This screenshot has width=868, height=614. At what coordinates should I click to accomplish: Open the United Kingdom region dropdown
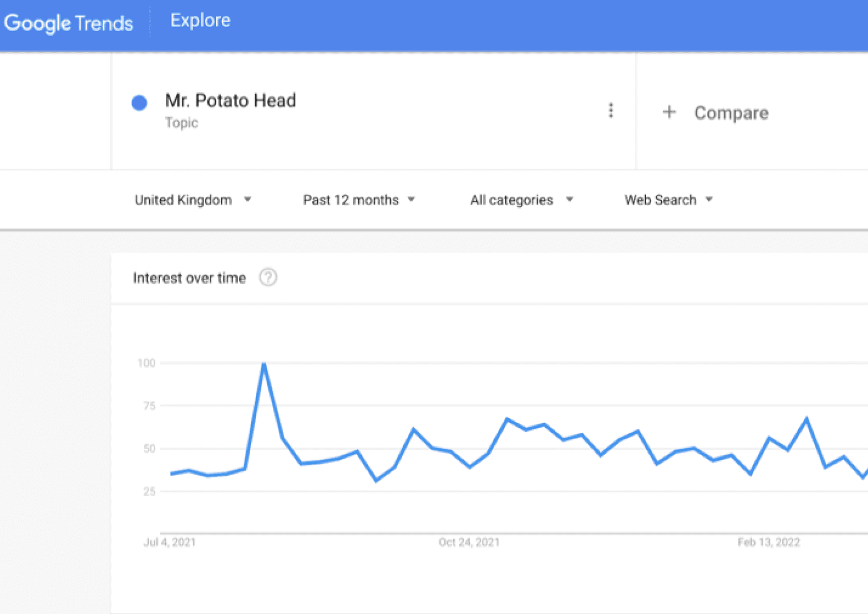(x=193, y=200)
